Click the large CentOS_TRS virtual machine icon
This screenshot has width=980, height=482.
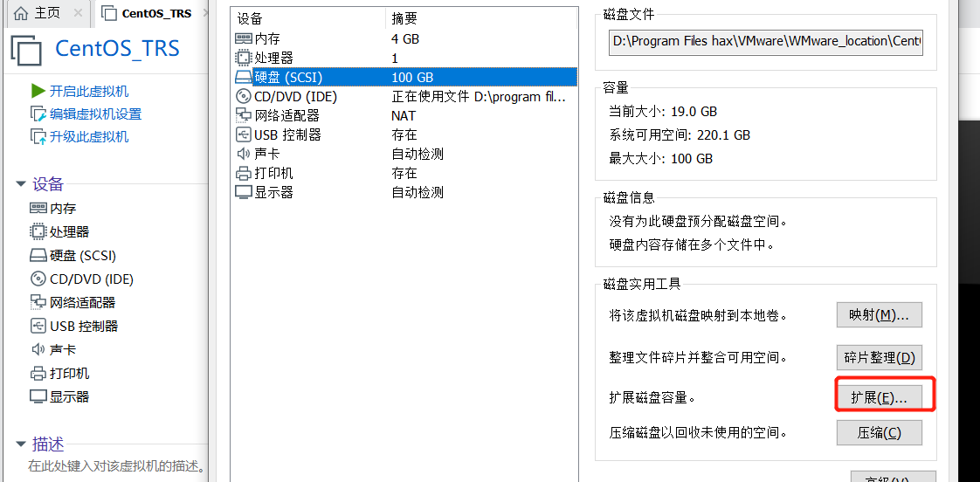pyautogui.click(x=27, y=50)
